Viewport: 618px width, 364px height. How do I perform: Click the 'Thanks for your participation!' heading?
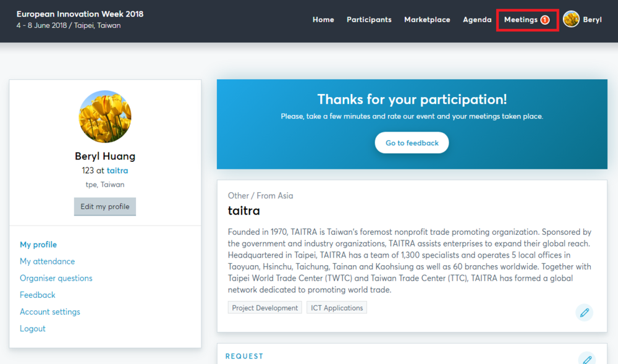pyautogui.click(x=412, y=99)
